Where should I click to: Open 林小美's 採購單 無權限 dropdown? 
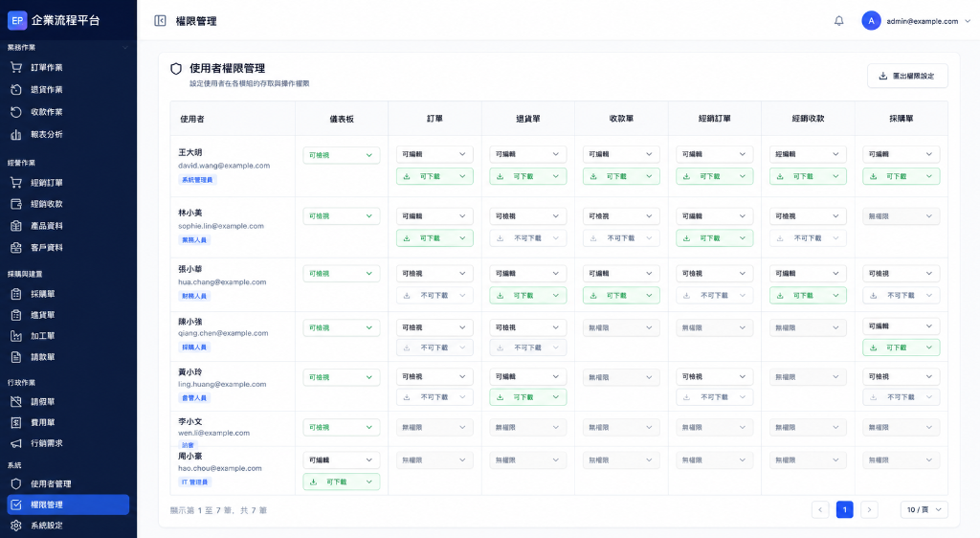pos(901,216)
